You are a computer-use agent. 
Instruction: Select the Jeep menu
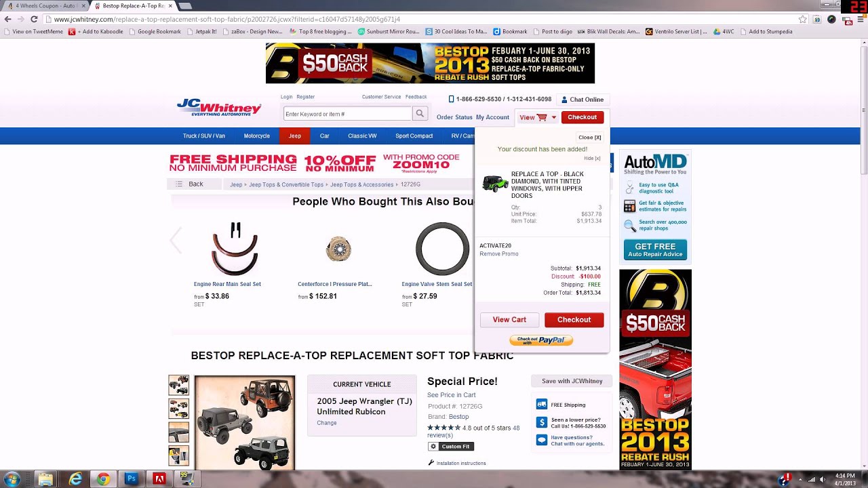295,136
